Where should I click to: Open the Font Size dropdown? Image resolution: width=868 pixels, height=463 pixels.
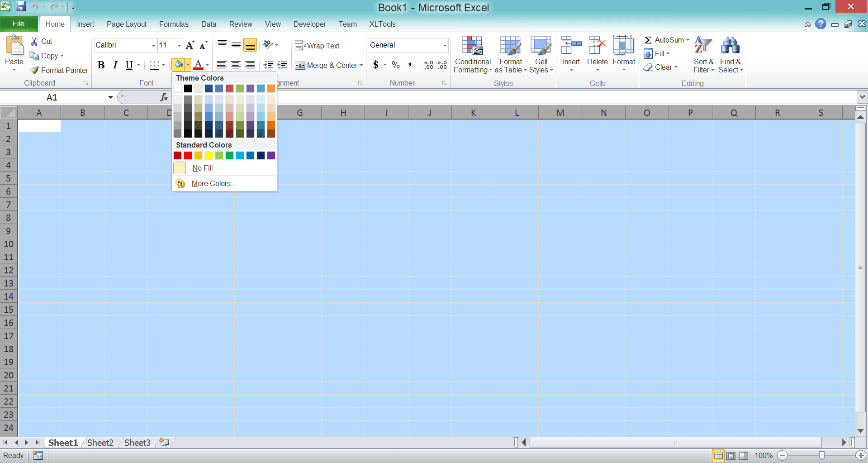click(x=178, y=45)
